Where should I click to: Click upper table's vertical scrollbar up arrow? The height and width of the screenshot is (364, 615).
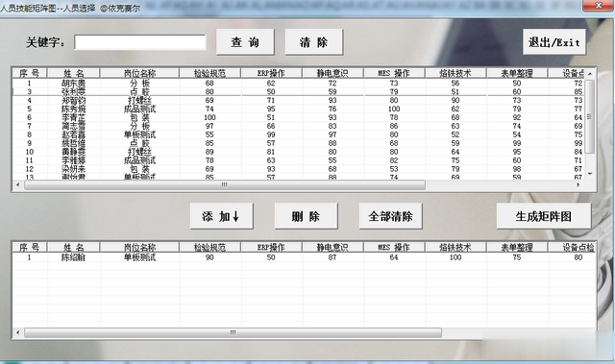pos(589,73)
